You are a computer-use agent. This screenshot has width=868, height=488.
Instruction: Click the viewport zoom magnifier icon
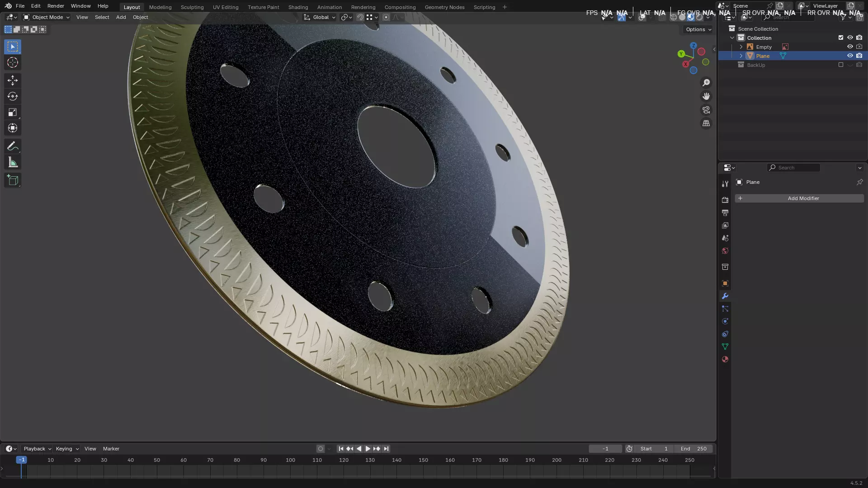(706, 83)
